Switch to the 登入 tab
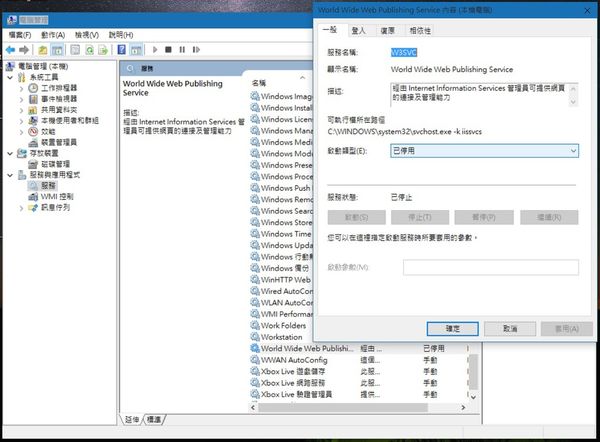The image size is (600, 442). pyautogui.click(x=358, y=31)
